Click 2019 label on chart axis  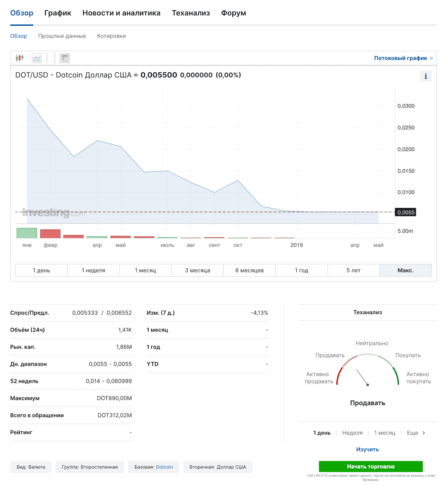tap(297, 245)
